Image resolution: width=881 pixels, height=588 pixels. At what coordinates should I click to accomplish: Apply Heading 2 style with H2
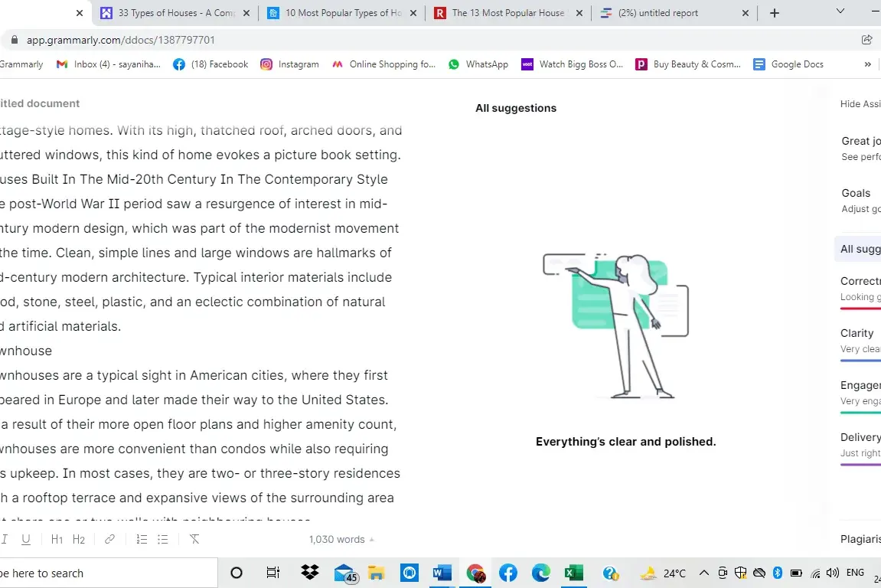click(79, 539)
